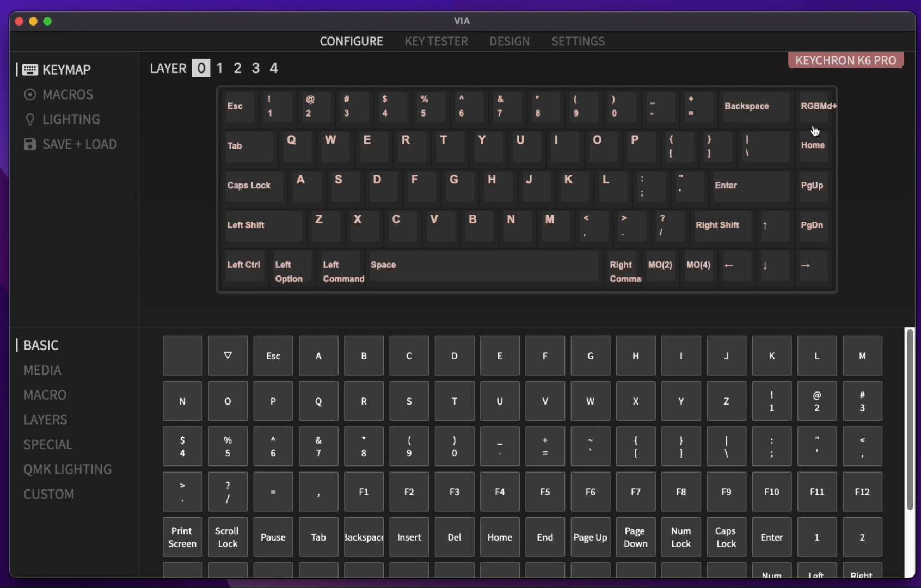
Task: Open the Custom keycode category
Action: (x=48, y=494)
